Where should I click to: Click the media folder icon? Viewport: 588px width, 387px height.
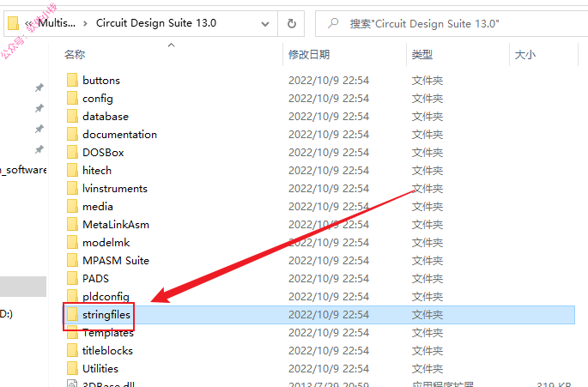coord(72,206)
